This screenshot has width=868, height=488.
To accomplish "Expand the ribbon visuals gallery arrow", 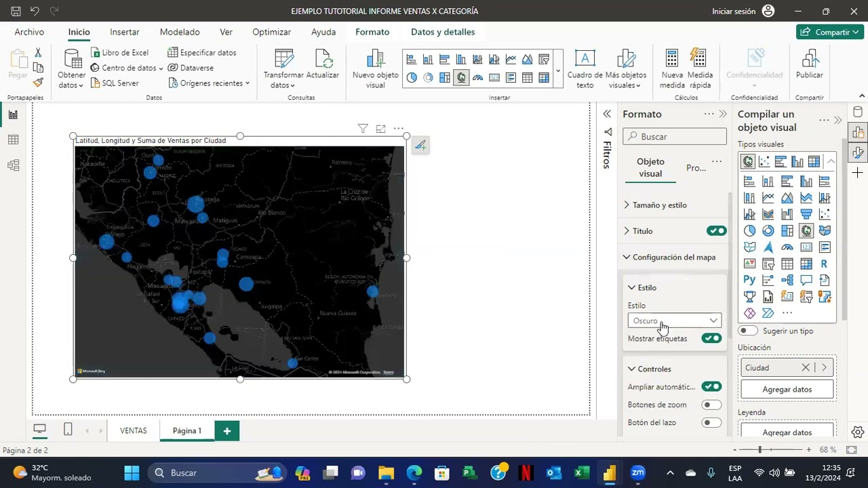I will (x=558, y=70).
